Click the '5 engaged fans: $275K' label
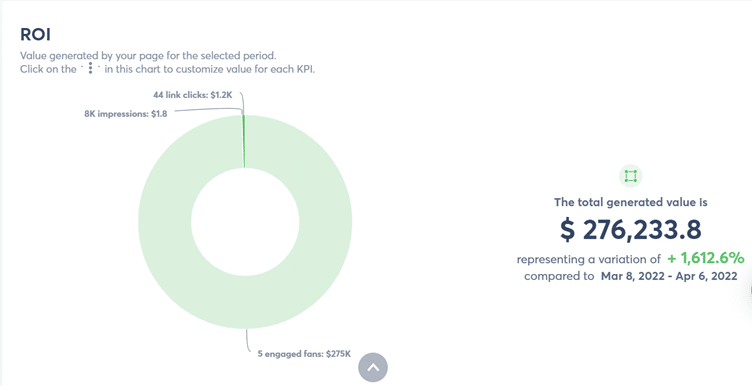The height and width of the screenshot is (386, 752). 304,354
